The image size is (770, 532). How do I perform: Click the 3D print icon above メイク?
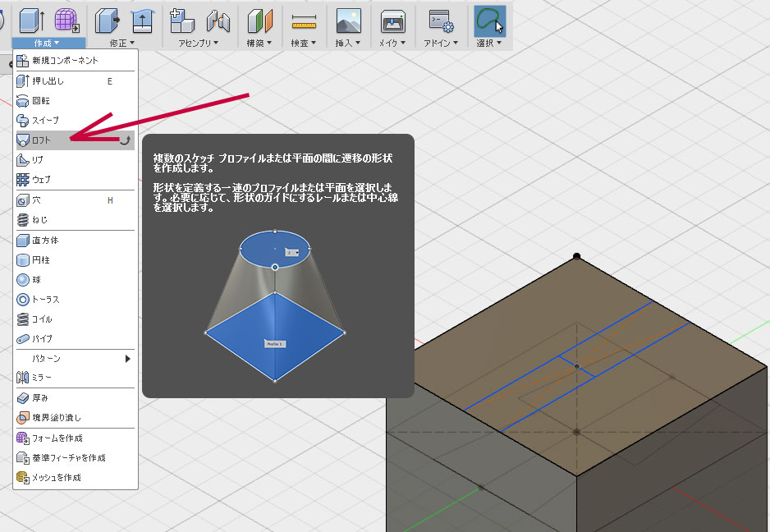(394, 21)
